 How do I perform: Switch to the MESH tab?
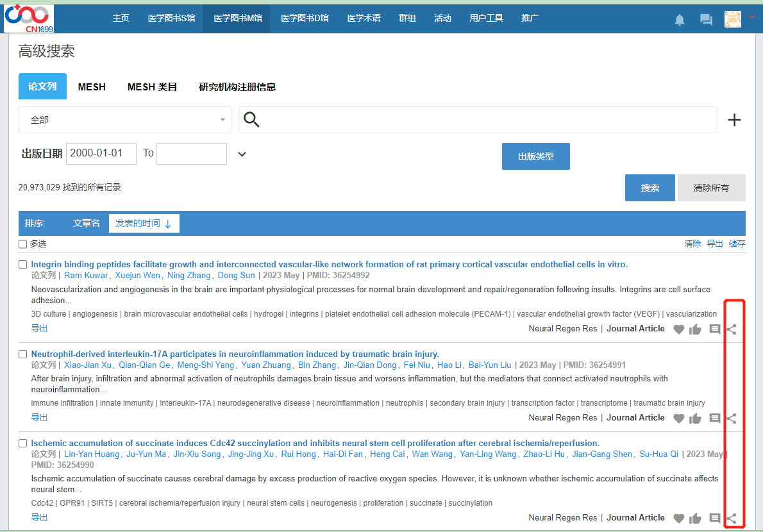click(x=92, y=87)
